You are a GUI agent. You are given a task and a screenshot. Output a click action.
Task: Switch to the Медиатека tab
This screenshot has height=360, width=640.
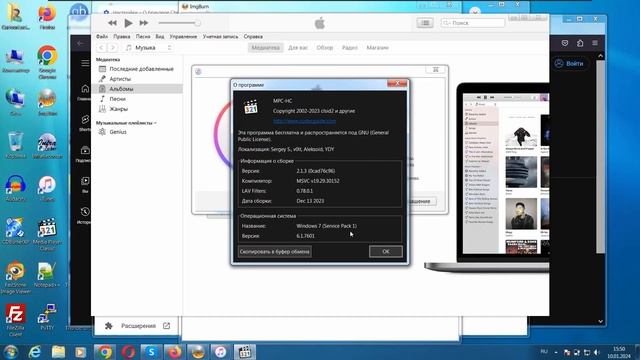click(x=265, y=48)
